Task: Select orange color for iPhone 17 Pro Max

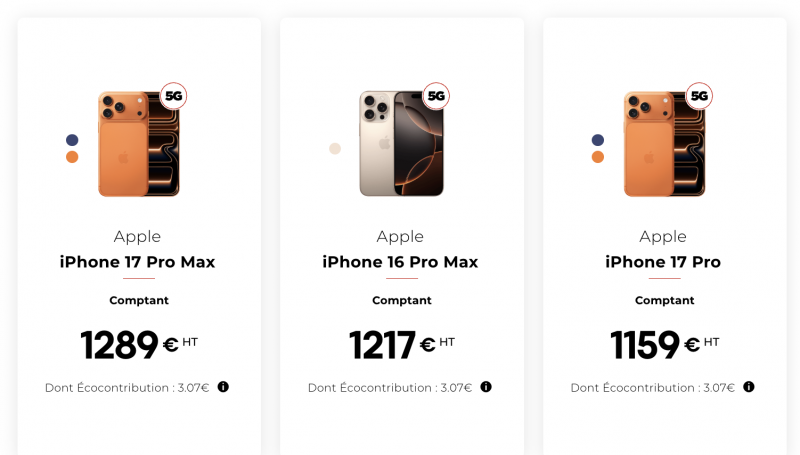Action: pos(72,157)
